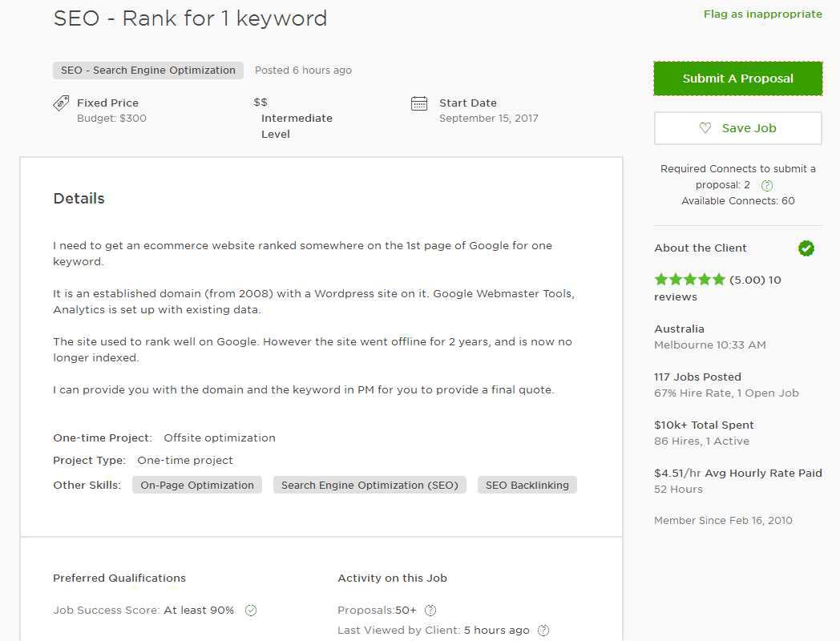Click the 'At least 90%' score text
This screenshot has width=840, height=641.
tap(199, 610)
